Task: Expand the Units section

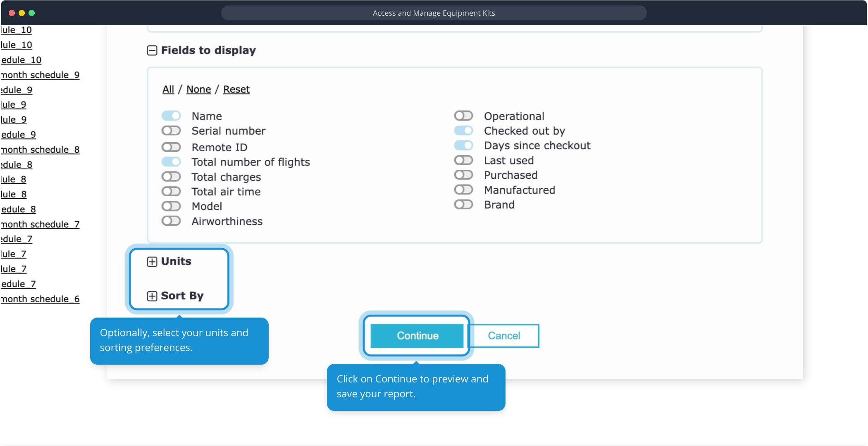Action: point(152,262)
